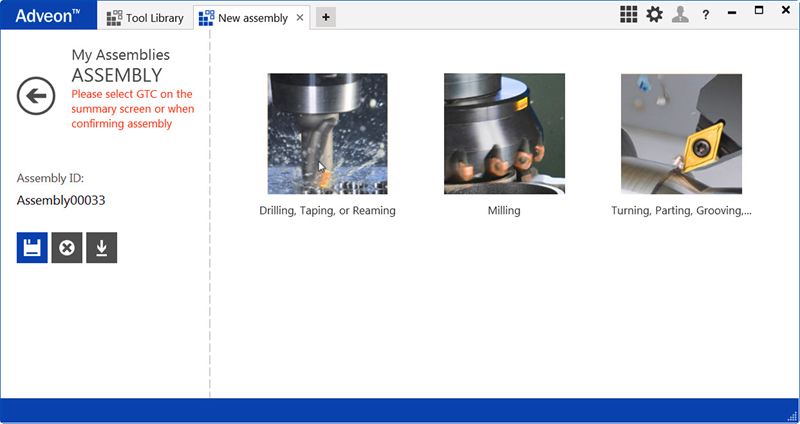Click the Drilling, Taping, or Reaming label
The width and height of the screenshot is (800, 424).
tap(327, 211)
